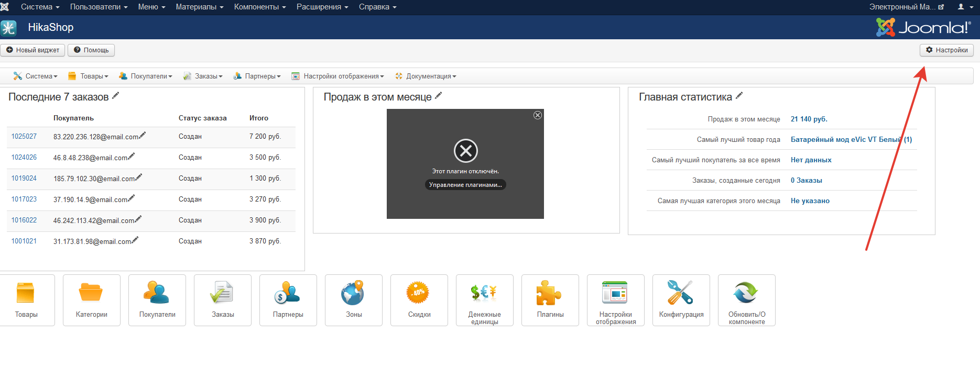The height and width of the screenshot is (389, 980).
Task: Click the 7 200 руб. order total
Action: (265, 136)
